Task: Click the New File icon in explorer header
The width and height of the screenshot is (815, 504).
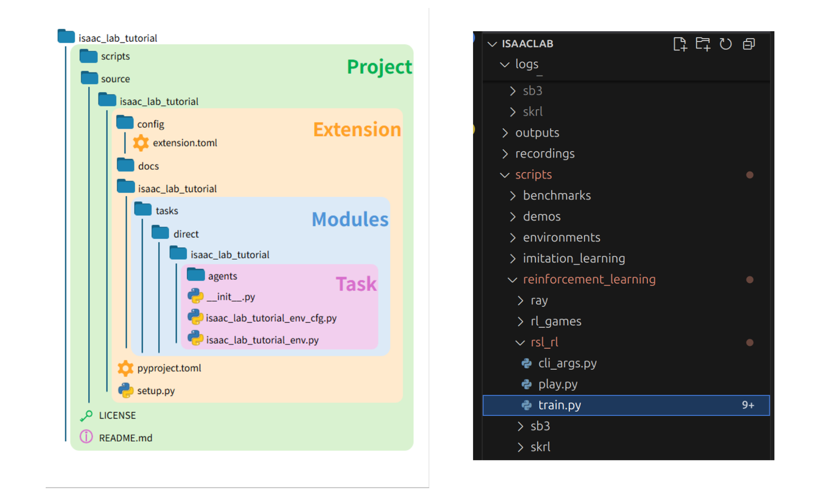Action: click(680, 44)
